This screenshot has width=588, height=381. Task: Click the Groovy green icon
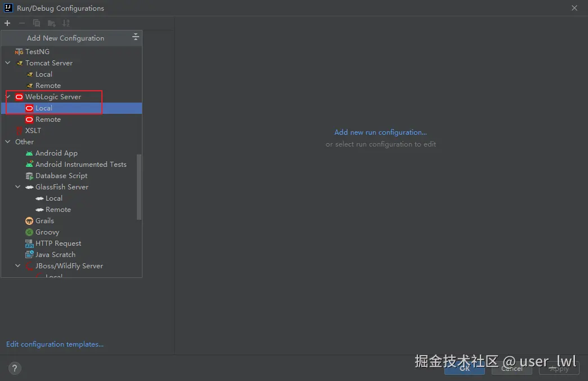point(29,232)
